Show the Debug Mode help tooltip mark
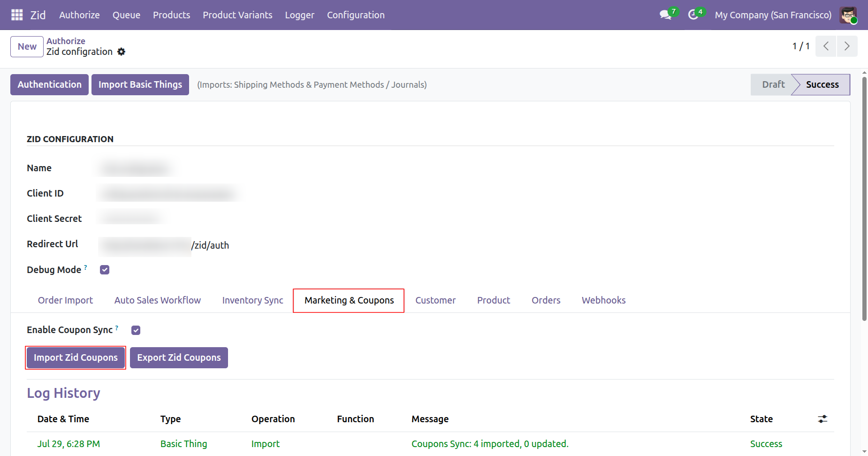 85,267
